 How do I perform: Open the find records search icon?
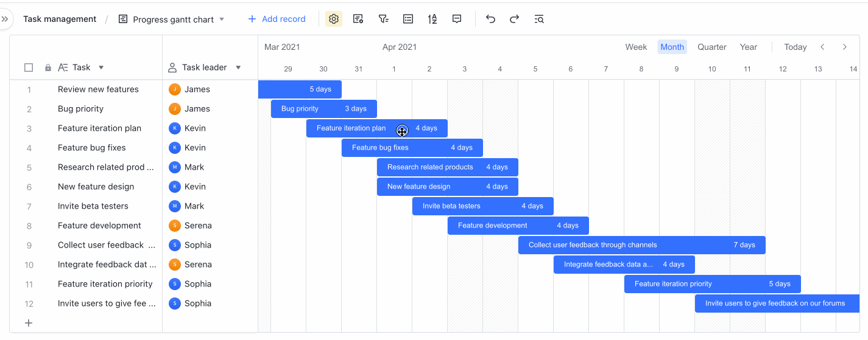[x=539, y=19]
